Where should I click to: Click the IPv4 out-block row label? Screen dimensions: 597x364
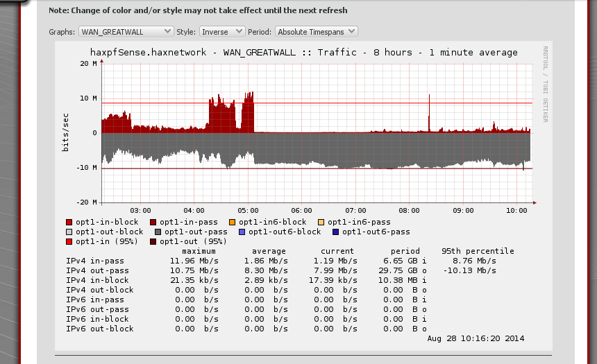point(100,291)
